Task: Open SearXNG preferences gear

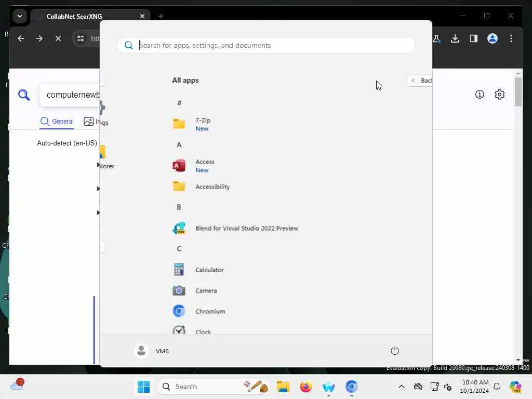Action: (x=499, y=95)
